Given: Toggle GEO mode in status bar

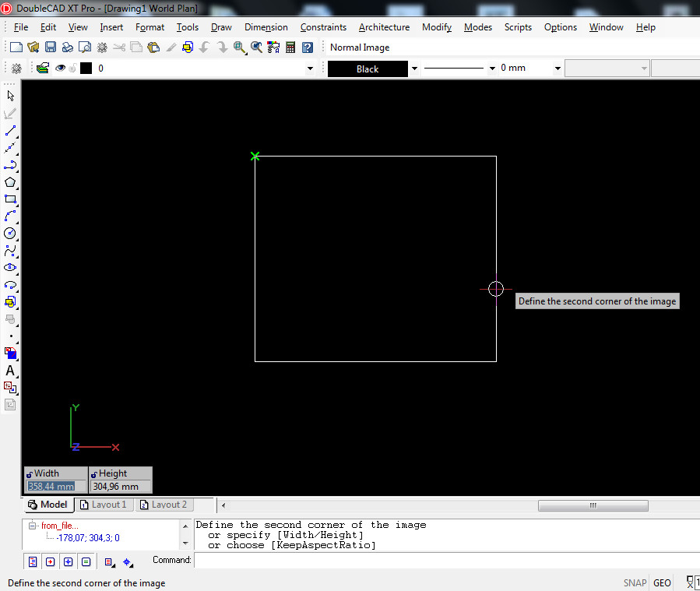Looking at the screenshot, I should coord(662,582).
